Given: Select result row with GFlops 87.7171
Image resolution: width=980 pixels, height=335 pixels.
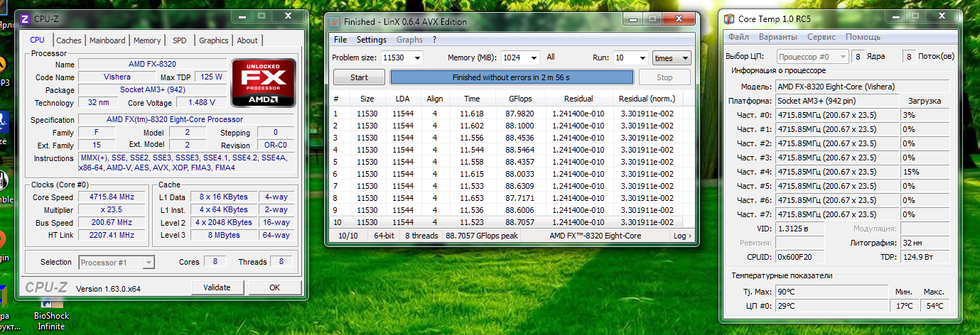Looking at the screenshot, I should (512, 198).
